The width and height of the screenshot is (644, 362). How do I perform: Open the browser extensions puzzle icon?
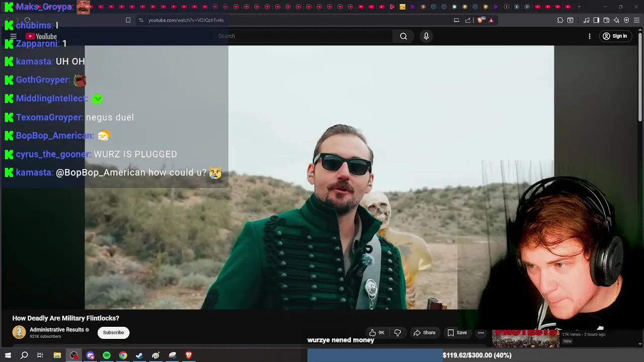click(x=560, y=20)
